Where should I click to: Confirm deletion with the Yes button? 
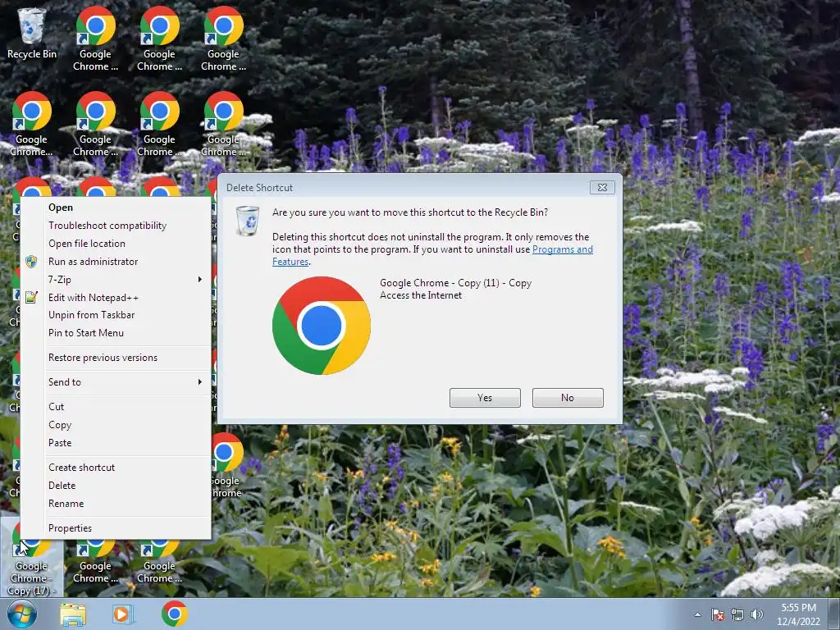point(485,398)
